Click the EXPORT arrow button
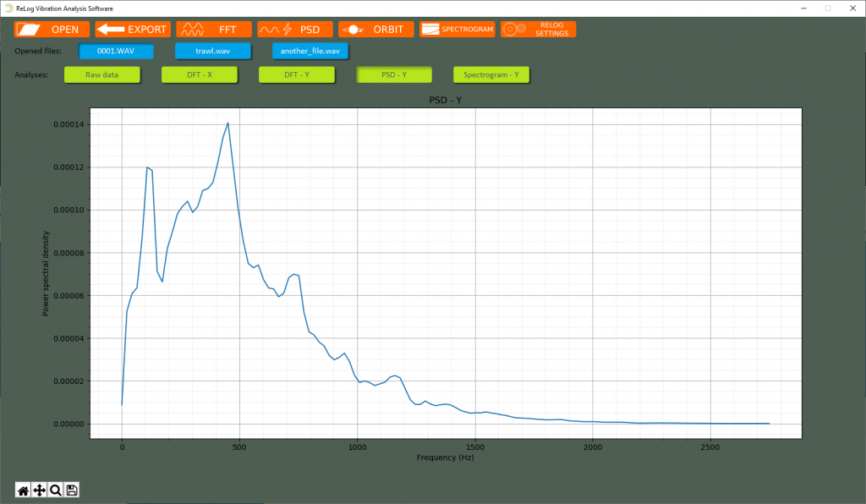The image size is (866, 504). (133, 30)
